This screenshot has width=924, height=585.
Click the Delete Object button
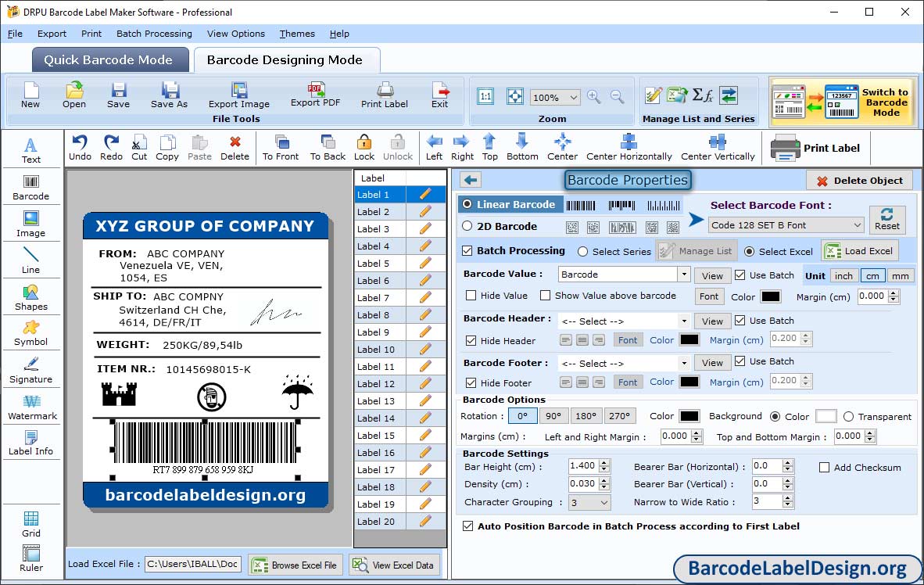[859, 181]
